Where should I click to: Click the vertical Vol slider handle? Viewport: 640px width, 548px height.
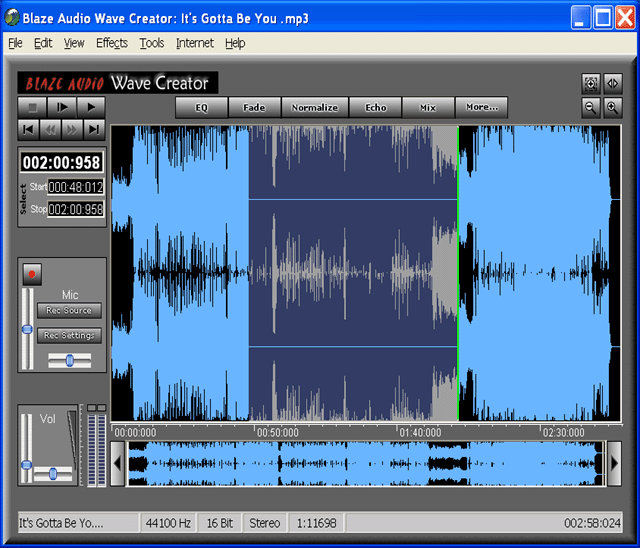coord(27,465)
